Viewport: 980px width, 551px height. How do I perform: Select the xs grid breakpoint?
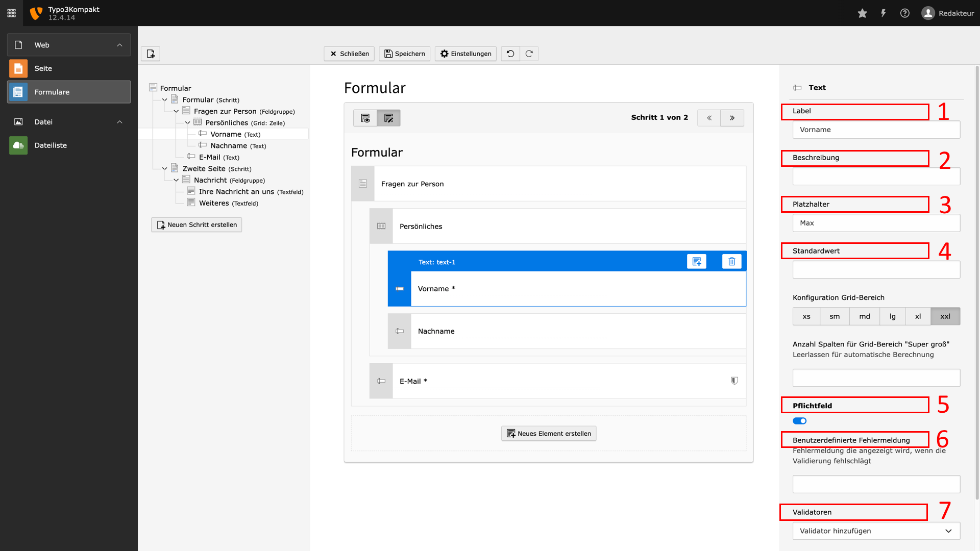[x=806, y=316]
